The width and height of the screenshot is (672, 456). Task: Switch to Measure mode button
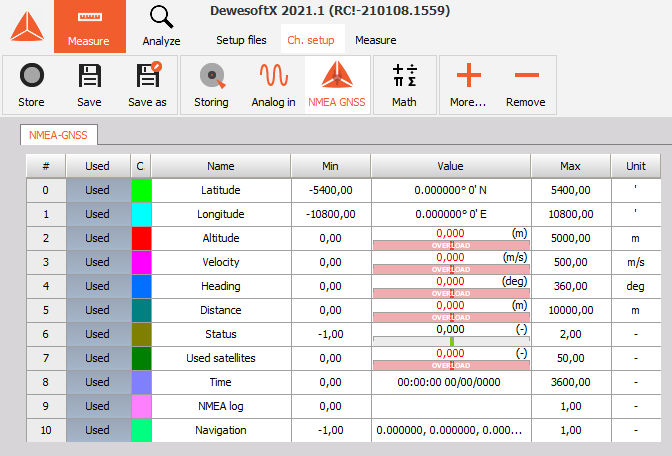90,27
